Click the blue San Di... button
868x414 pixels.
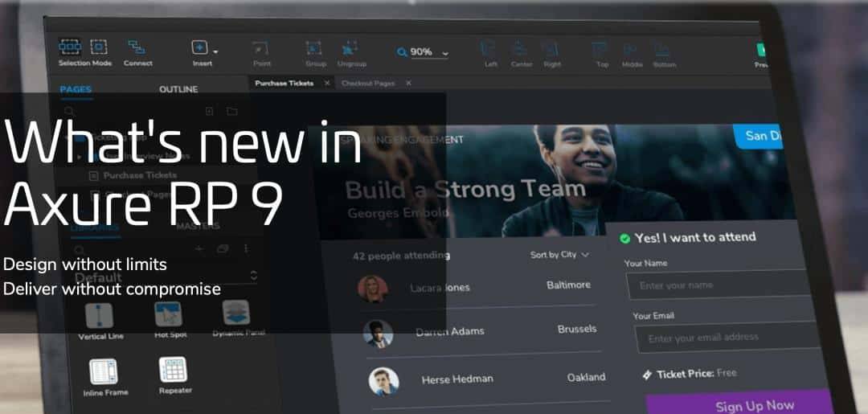click(758, 136)
